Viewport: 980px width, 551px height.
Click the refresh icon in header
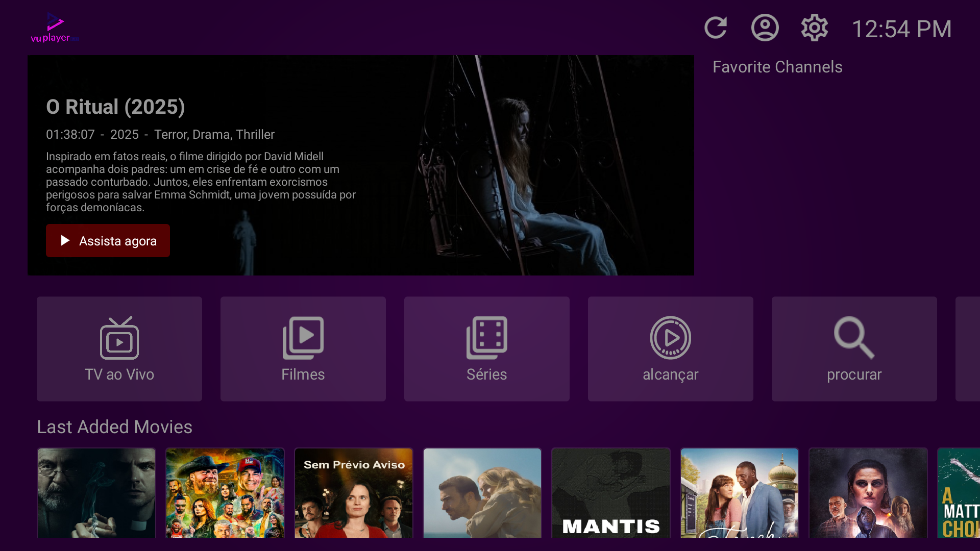[715, 28]
